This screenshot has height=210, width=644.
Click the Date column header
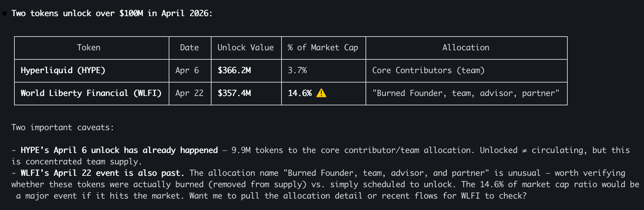coord(189,48)
